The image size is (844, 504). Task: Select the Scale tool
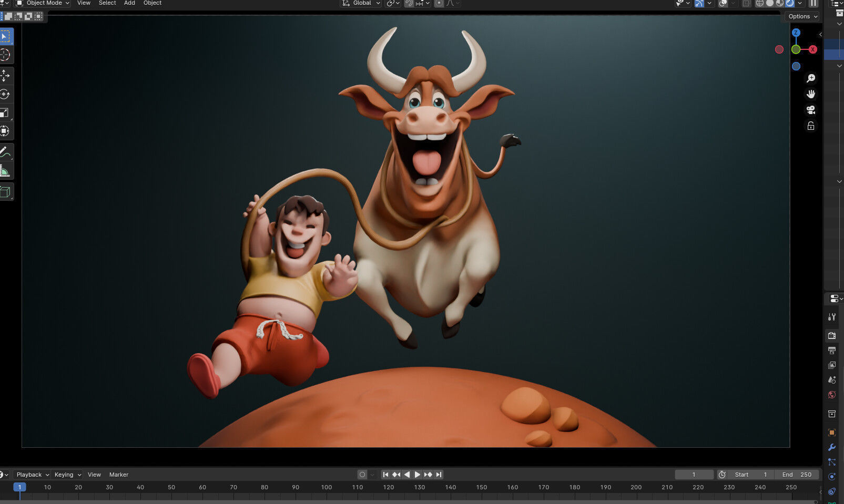[5, 112]
